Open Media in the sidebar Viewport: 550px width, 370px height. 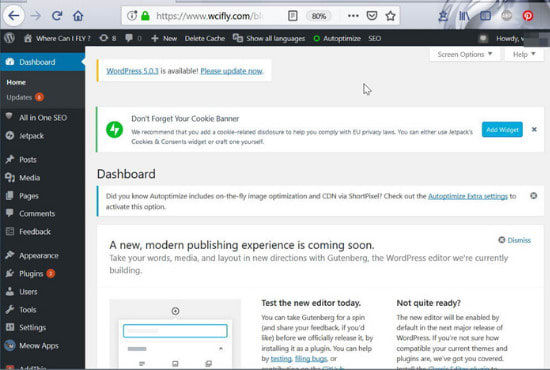(x=42, y=178)
